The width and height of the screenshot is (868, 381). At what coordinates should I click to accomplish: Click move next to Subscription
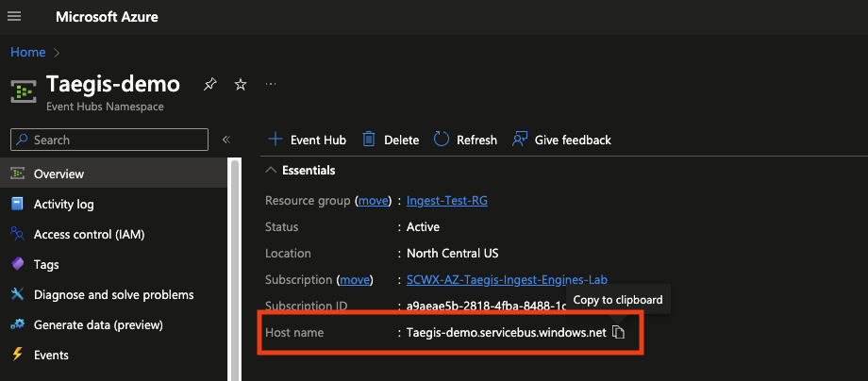[355, 280]
